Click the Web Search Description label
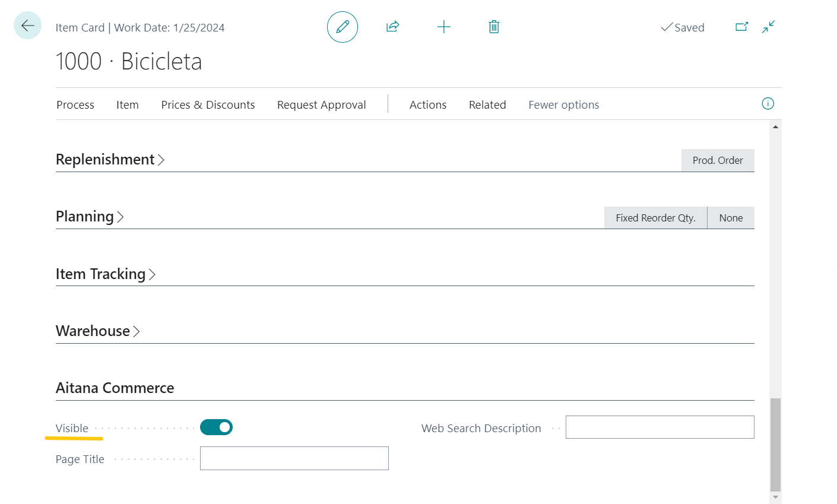 (481, 429)
